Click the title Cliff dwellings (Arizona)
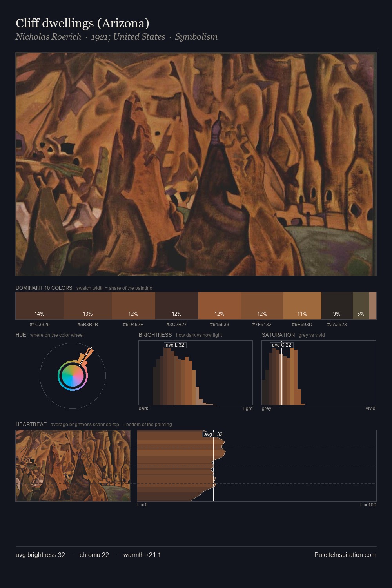The image size is (392, 588). click(82, 23)
